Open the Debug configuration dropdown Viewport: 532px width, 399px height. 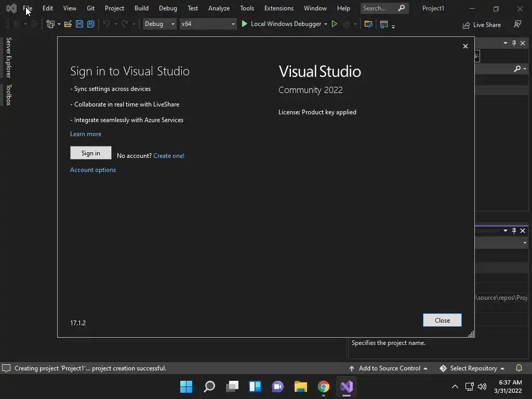[x=159, y=24]
